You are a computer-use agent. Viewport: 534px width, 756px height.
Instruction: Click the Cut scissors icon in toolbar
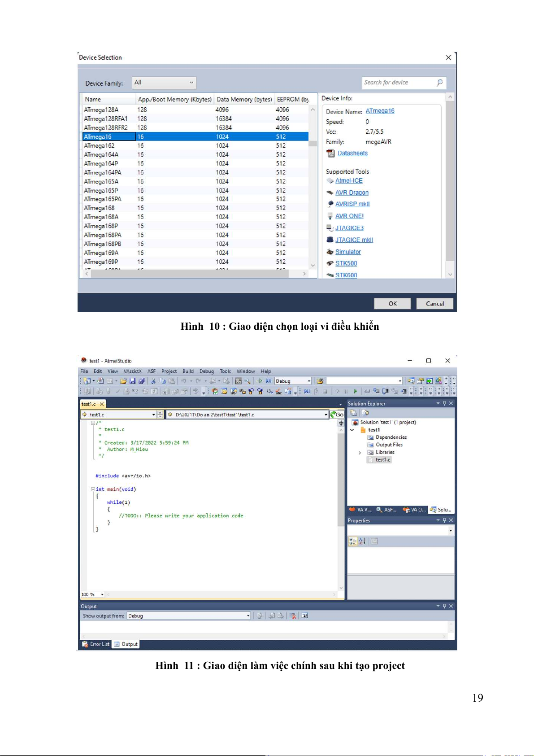[153, 381]
